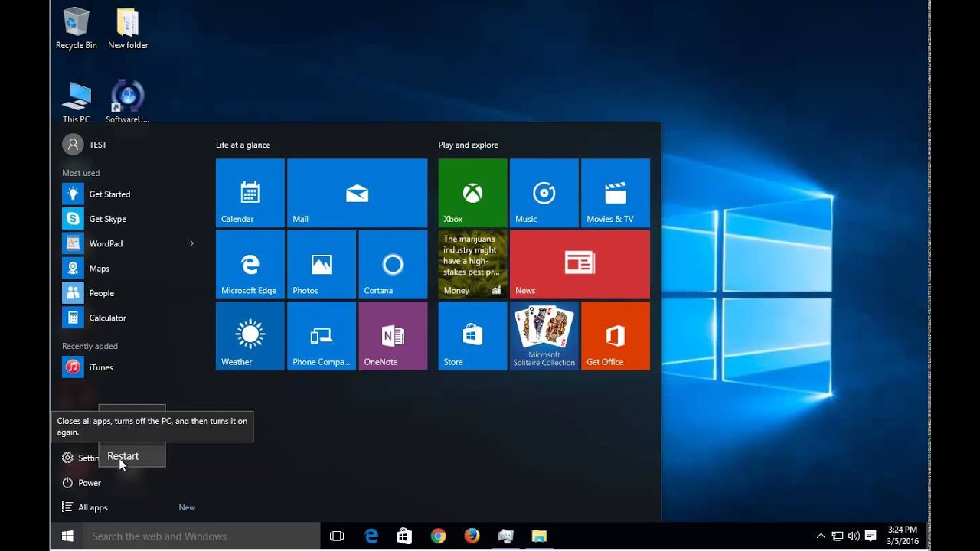Choose Restart from the power menu
The width and height of the screenshot is (980, 551).
[132, 456]
